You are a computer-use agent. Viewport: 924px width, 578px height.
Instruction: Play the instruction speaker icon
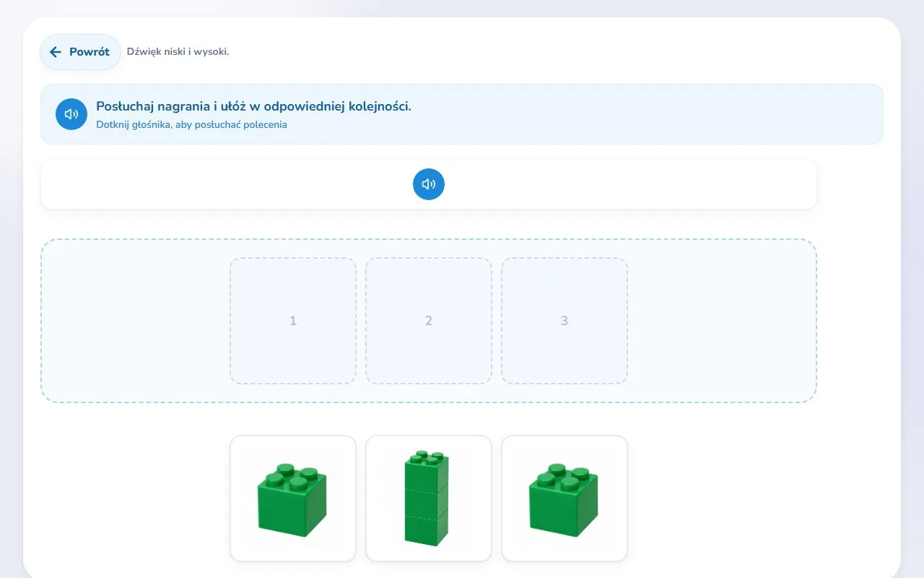pyautogui.click(x=71, y=114)
